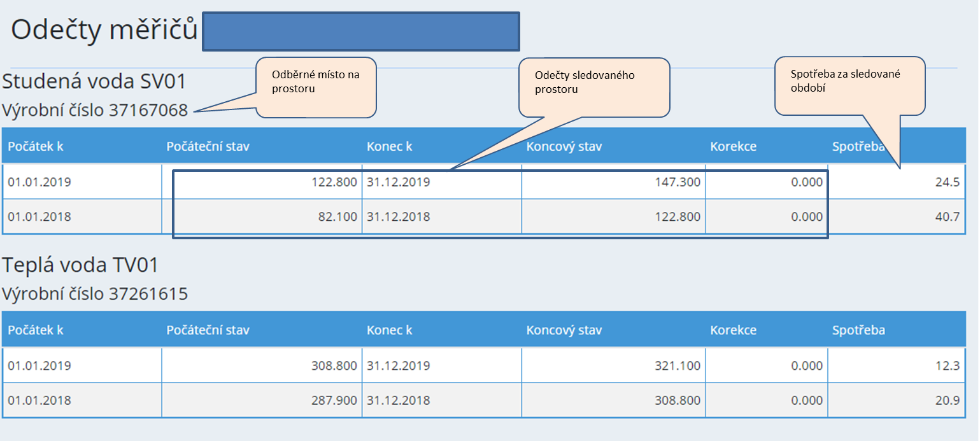Select the cold water start reading 82.100
The height and width of the screenshot is (441, 980).
(x=337, y=217)
